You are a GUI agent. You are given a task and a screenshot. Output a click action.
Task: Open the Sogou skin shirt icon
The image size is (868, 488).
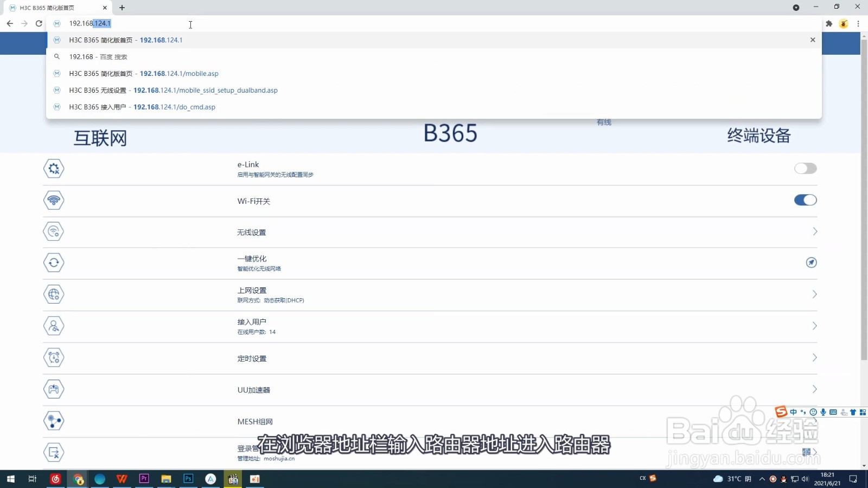click(x=853, y=412)
